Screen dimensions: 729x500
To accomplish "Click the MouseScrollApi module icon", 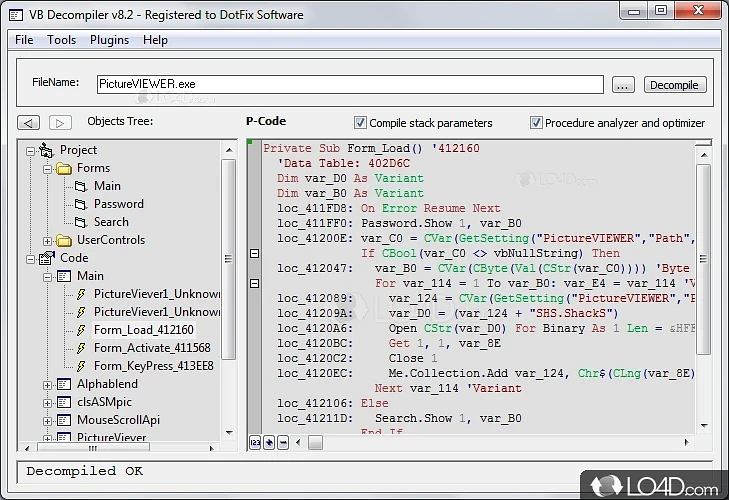I will pos(64,420).
